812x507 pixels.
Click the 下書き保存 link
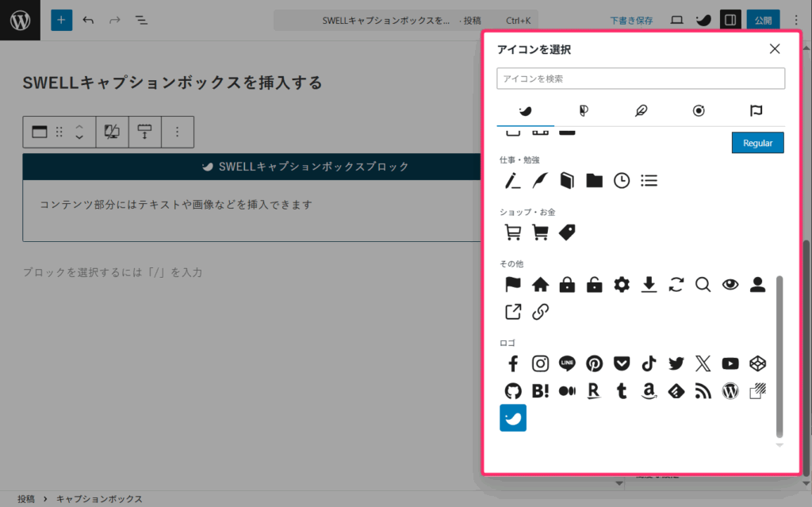click(x=631, y=21)
